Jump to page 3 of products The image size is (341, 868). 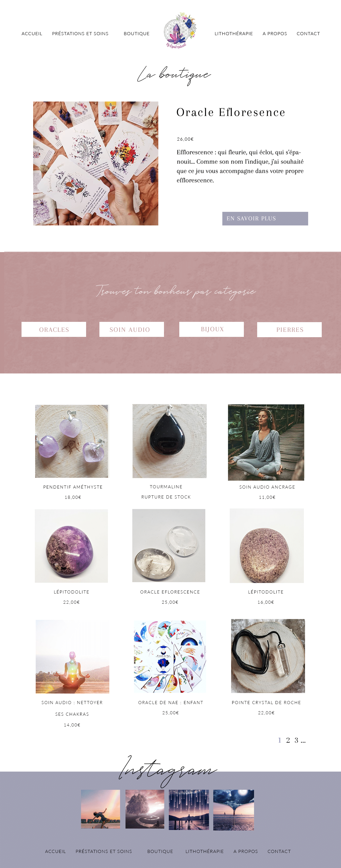click(x=296, y=740)
